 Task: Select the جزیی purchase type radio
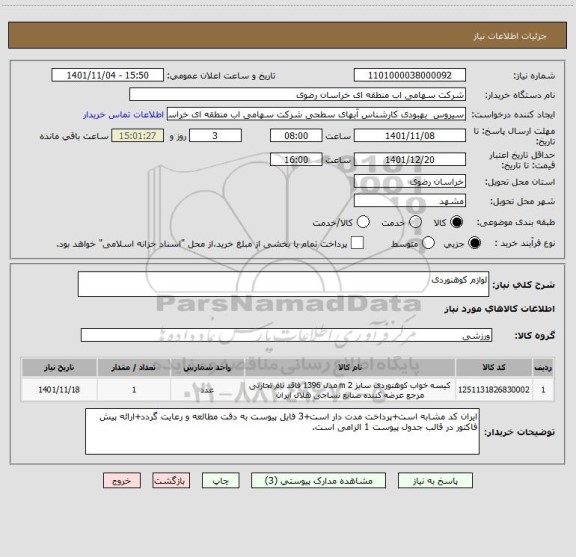[475, 243]
